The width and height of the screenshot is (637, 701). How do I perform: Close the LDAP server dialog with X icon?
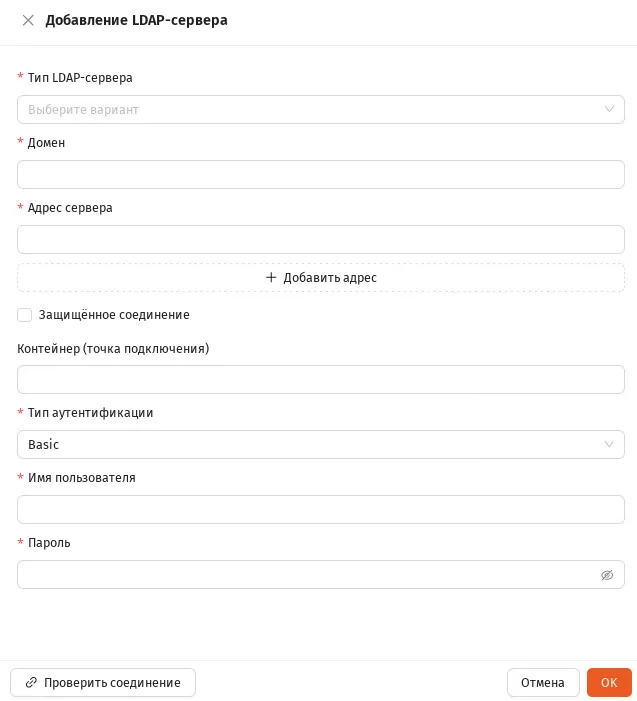coord(28,20)
